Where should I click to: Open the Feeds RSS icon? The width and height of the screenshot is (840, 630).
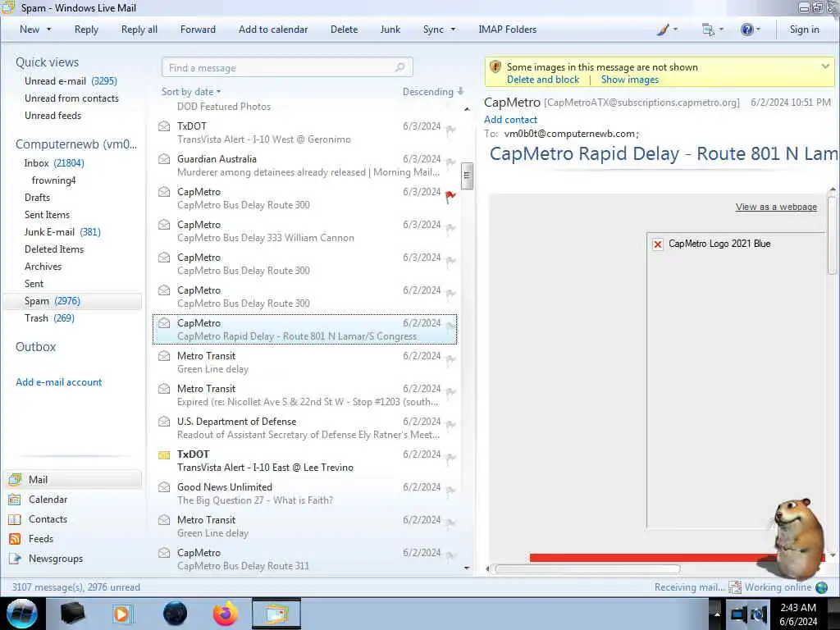15,539
